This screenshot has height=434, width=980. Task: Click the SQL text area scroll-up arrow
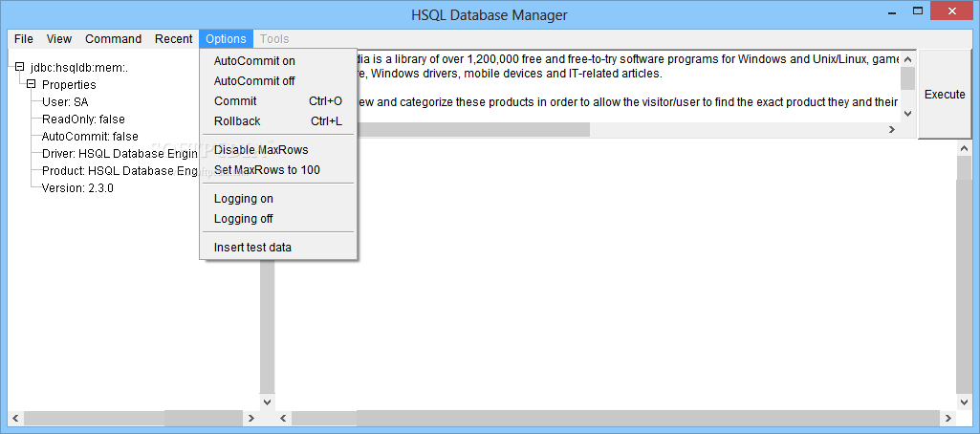(x=908, y=59)
